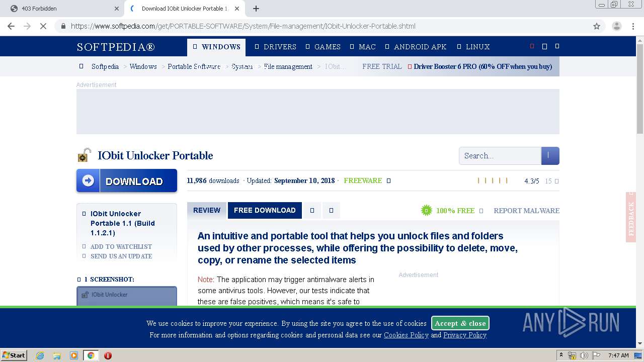Open the Privacy Policy link
The height and width of the screenshot is (362, 644).
pyautogui.click(x=465, y=335)
